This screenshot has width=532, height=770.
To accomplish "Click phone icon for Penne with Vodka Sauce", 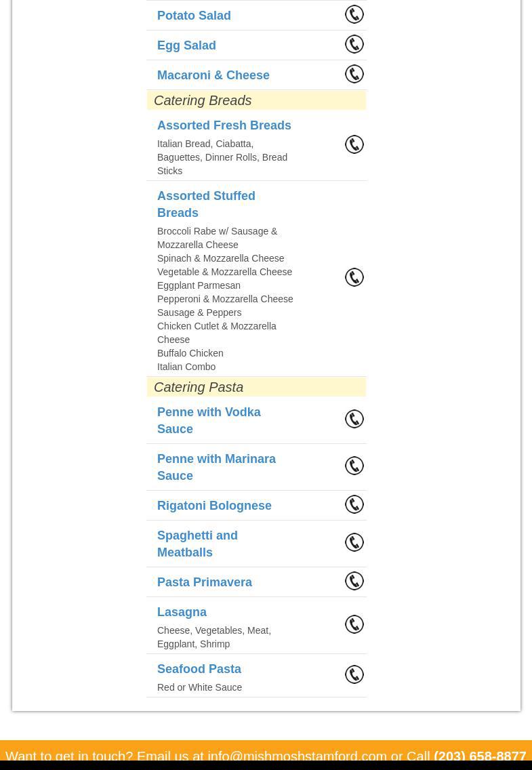I will pyautogui.click(x=354, y=419).
